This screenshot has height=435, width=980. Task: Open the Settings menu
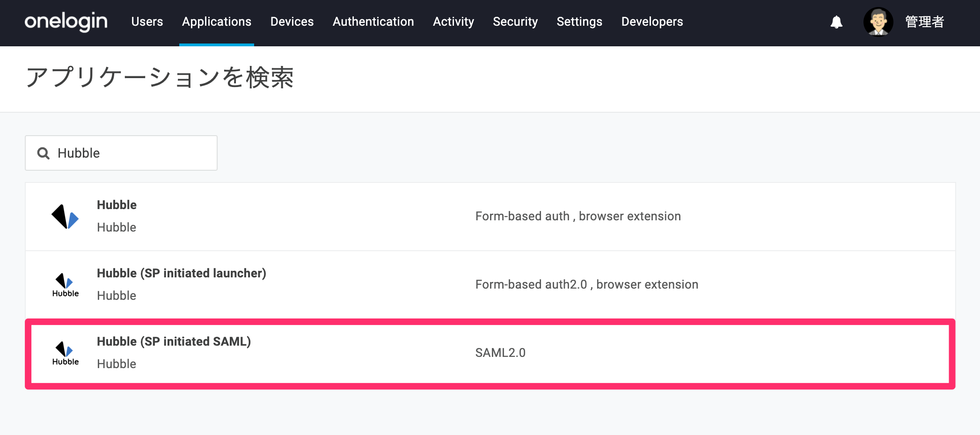click(579, 22)
